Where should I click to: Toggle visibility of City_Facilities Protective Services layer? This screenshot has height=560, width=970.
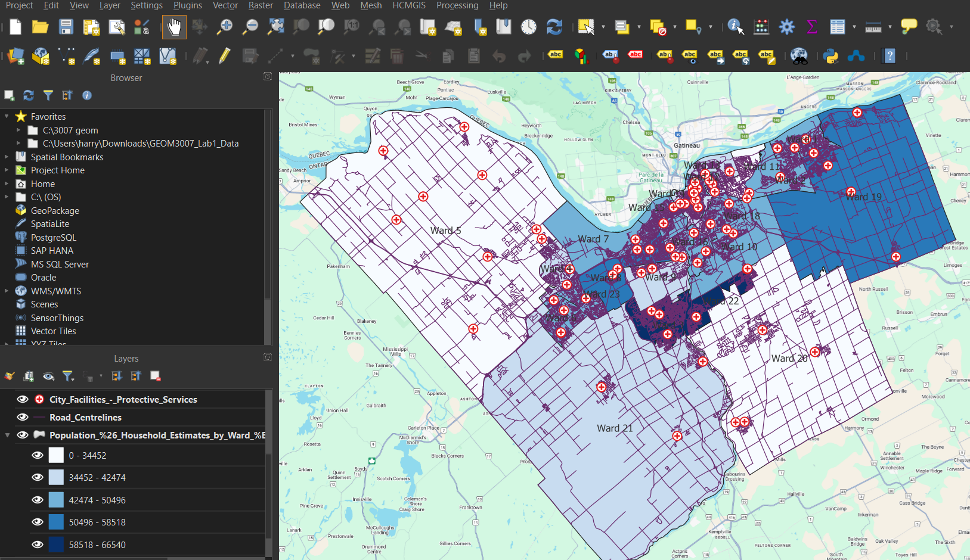pos(23,399)
